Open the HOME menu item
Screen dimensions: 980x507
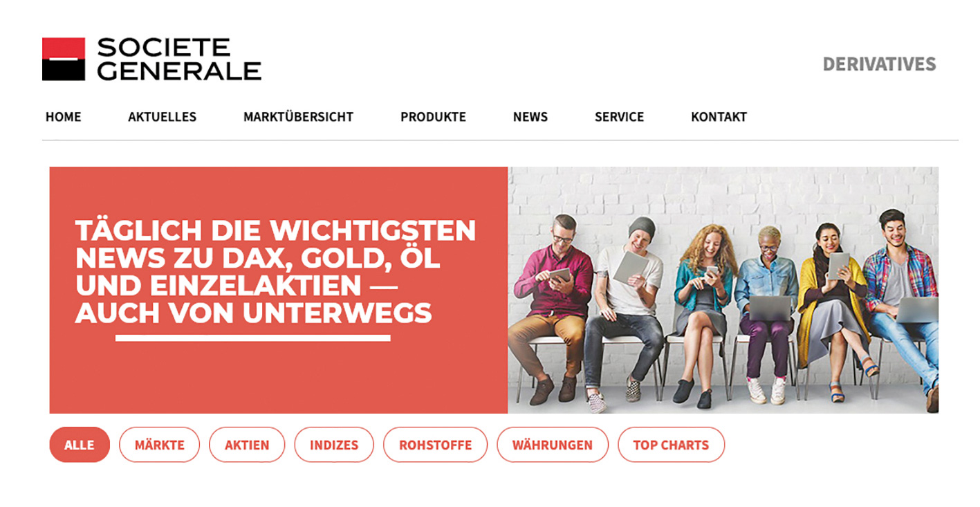coord(64,117)
